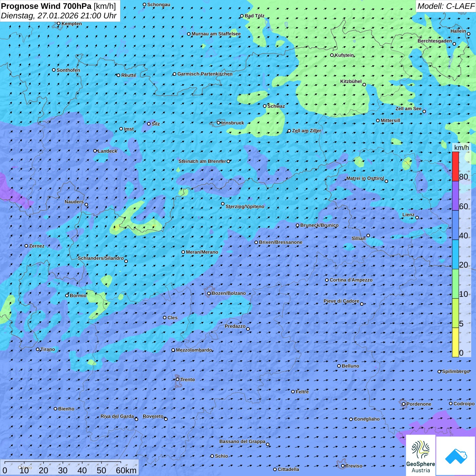
Task: Click the Reutte label
Action: [x=129, y=75]
